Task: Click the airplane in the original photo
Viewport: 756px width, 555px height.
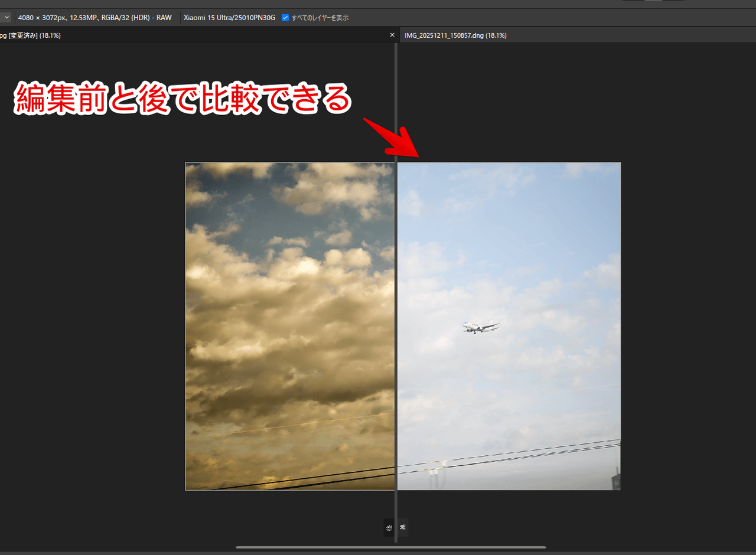Action: click(x=480, y=327)
